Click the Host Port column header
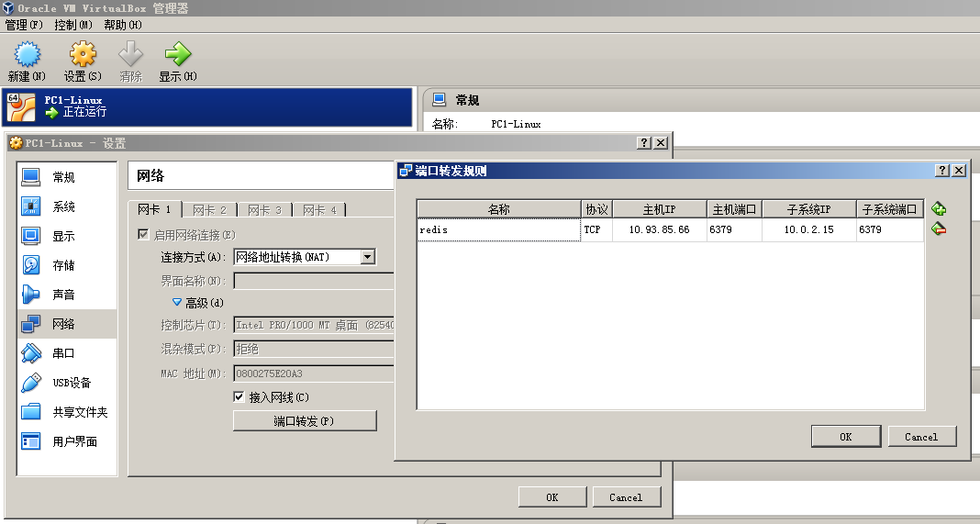Screen dimensions: 980x524 734,209
